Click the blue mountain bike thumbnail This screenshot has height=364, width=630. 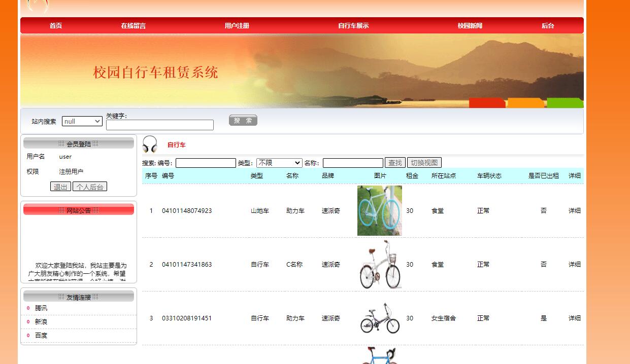[x=379, y=210]
